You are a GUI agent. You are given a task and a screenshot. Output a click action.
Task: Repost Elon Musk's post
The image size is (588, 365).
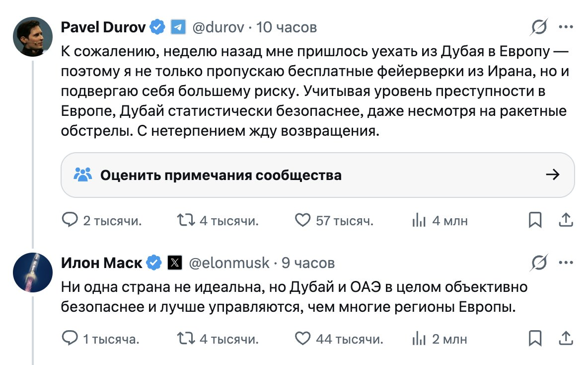[187, 339]
